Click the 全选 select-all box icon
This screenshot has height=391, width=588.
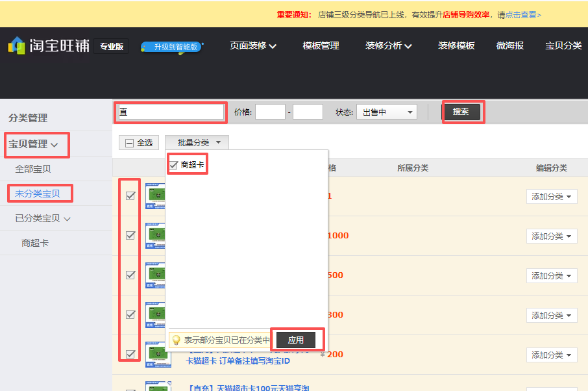tap(130, 143)
